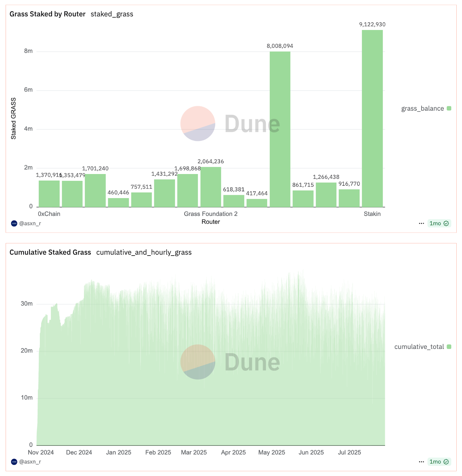Image resolution: width=462 pixels, height=476 pixels.
Task: Open the ellipsis menu on Grass Staked by Router chart
Action: coord(421,223)
